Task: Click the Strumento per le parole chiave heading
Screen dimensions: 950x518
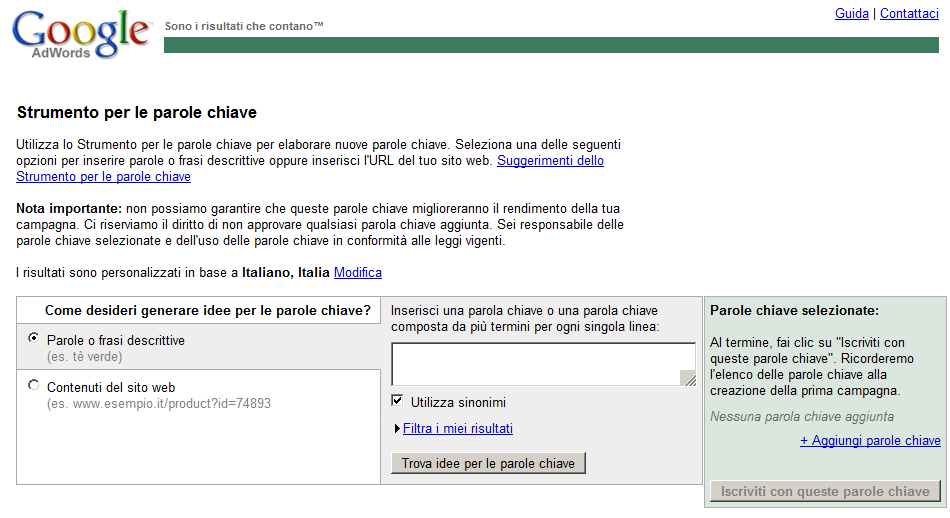Action: [x=137, y=113]
